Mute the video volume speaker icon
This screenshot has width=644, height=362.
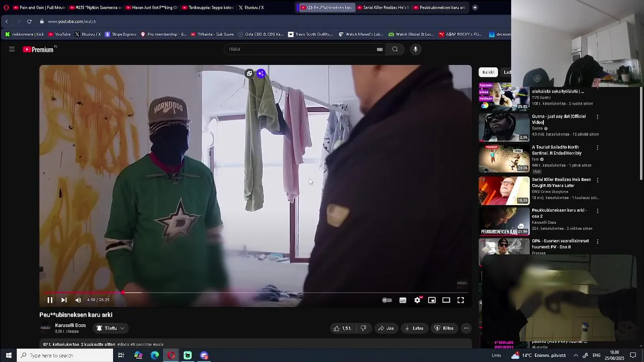pyautogui.click(x=78, y=300)
